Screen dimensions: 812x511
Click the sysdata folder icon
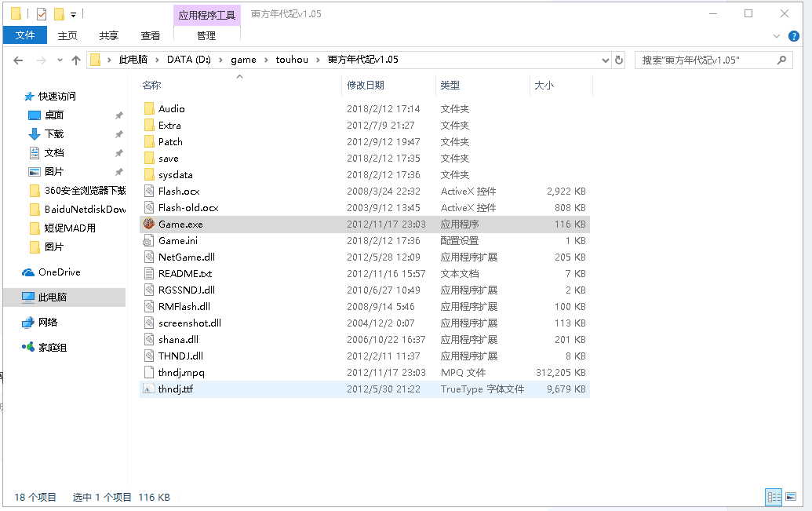point(149,175)
